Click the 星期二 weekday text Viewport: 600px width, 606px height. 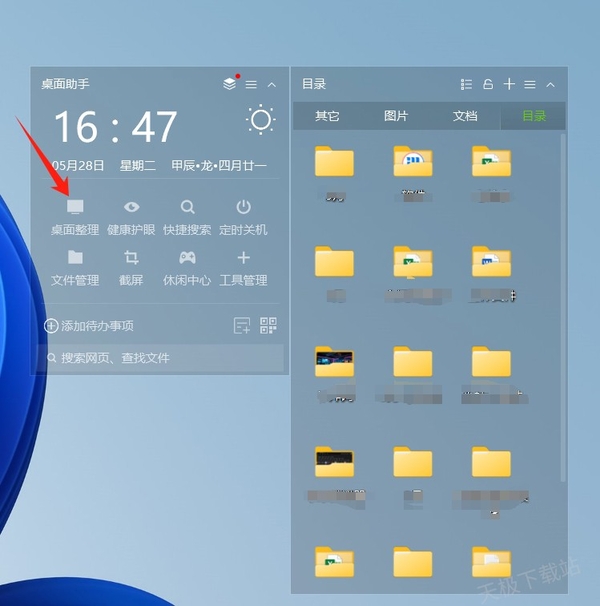[x=138, y=166]
